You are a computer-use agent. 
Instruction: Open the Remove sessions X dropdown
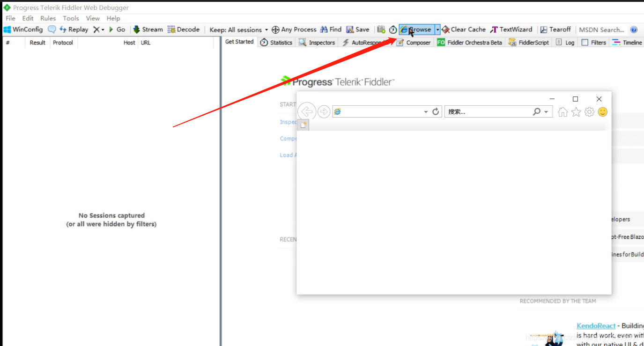(x=98, y=29)
